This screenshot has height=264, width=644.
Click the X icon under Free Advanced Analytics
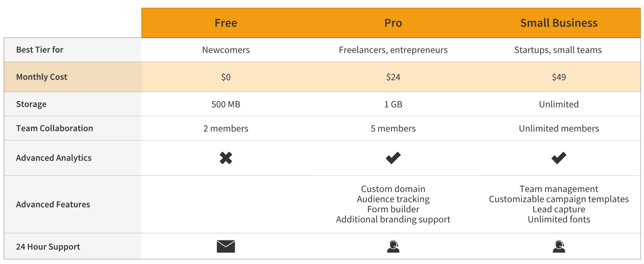226,158
